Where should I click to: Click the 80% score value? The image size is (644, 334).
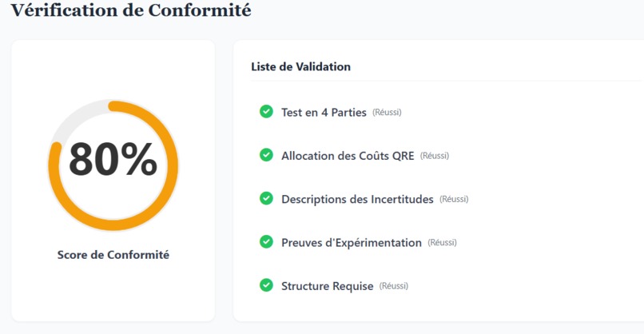(113, 159)
